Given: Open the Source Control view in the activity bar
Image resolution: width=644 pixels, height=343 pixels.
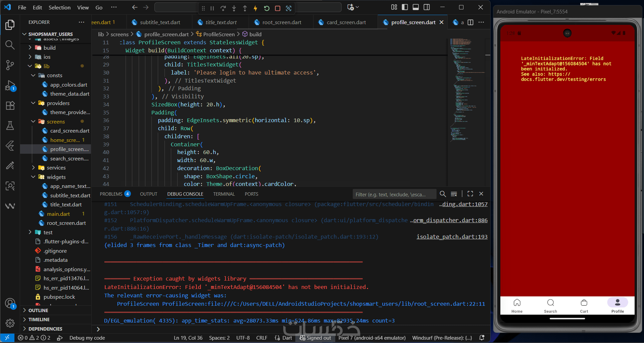Looking at the screenshot, I should [x=10, y=65].
